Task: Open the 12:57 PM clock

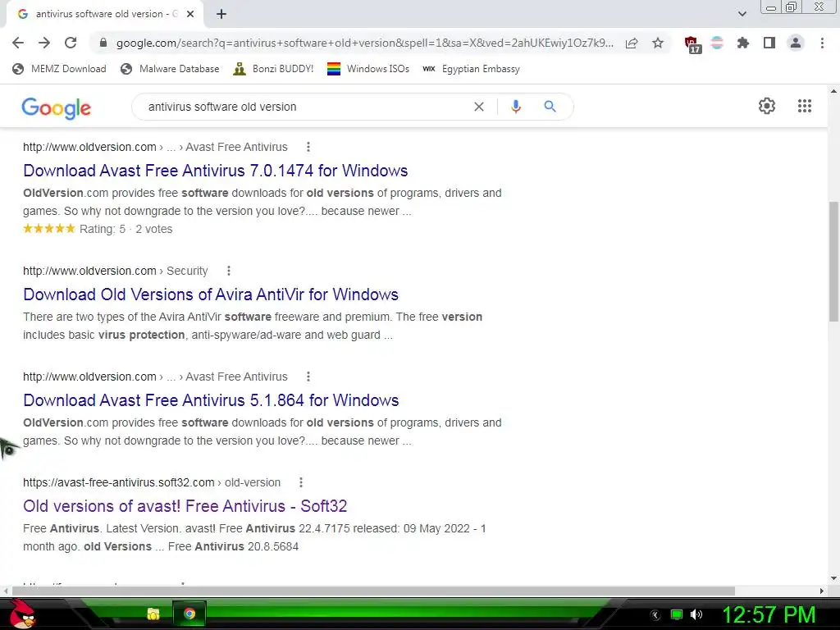Action: click(x=769, y=614)
